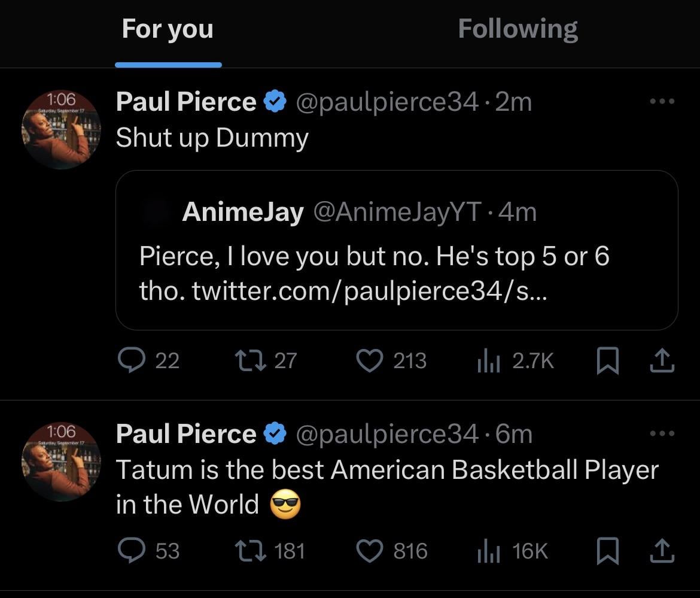Like the "Shut up Dummy" tweet

[370, 360]
